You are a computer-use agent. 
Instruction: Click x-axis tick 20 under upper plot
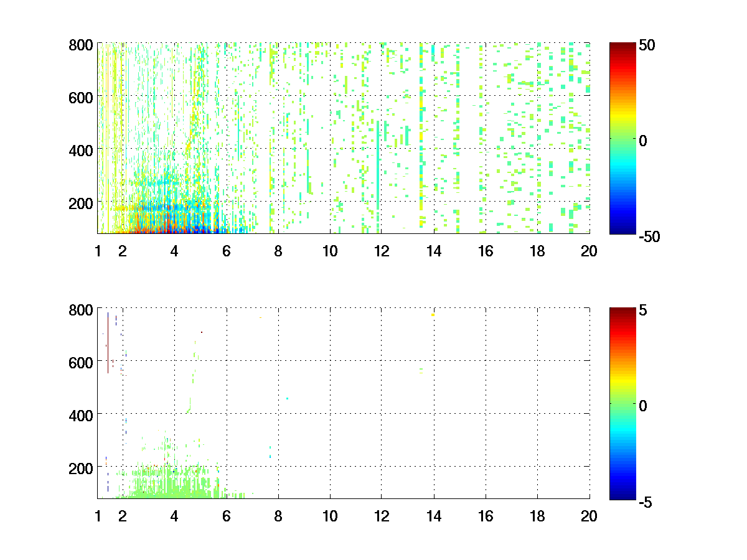(x=589, y=251)
